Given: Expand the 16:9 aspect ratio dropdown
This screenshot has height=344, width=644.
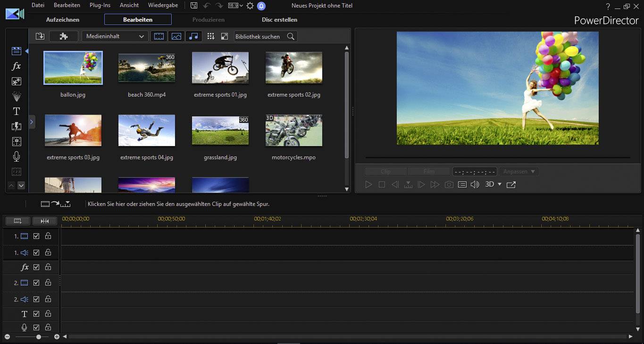Looking at the screenshot, I should coord(235,6).
